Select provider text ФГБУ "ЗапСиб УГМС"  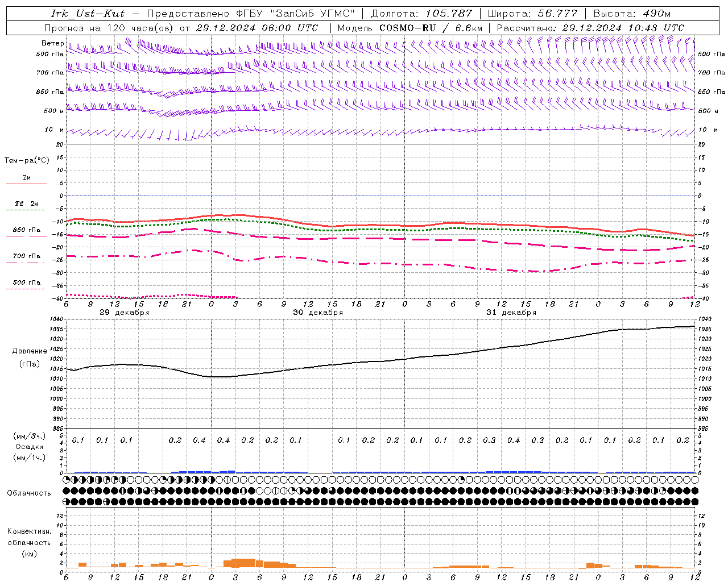click(295, 14)
